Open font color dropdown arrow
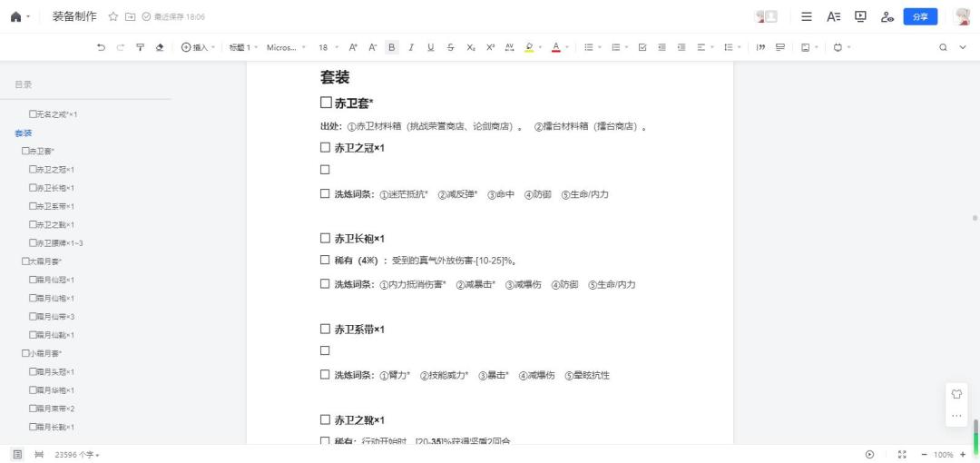 pos(567,47)
